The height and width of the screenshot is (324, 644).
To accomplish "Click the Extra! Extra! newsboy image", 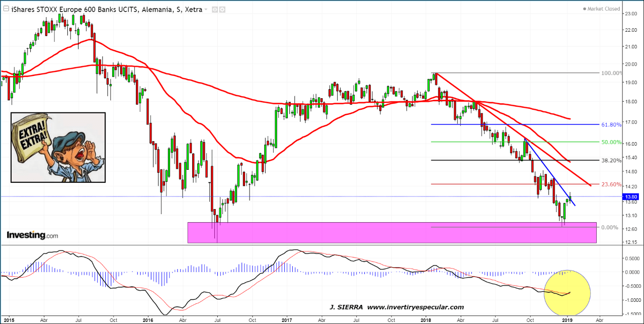I will point(58,147).
